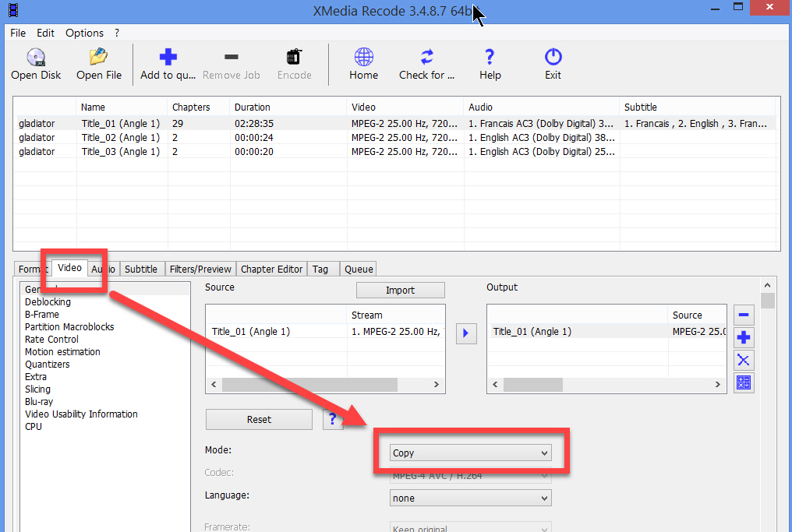The image size is (792, 532).
Task: Click the XMedia Recode film-strip title icon
Action: pyautogui.click(x=13, y=10)
